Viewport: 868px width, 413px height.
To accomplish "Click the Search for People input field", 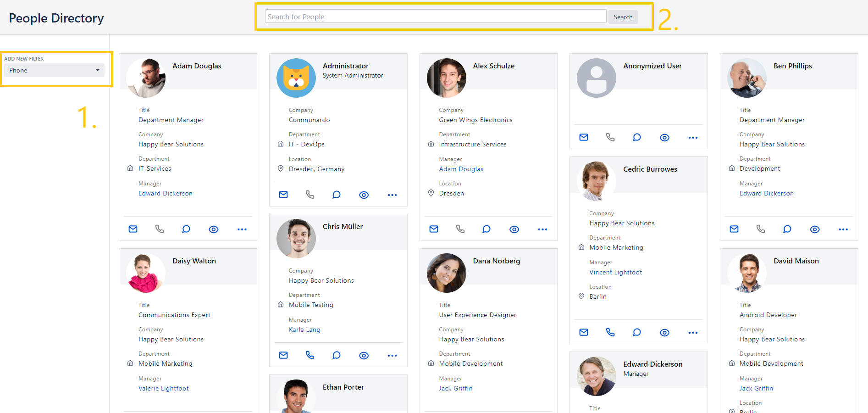I will (x=435, y=17).
